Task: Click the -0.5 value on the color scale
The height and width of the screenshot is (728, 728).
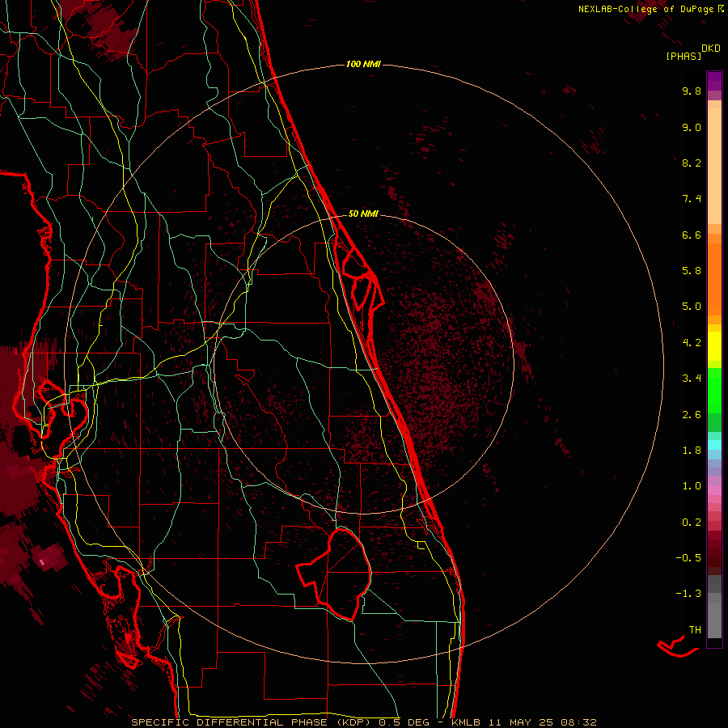Action: (x=688, y=557)
